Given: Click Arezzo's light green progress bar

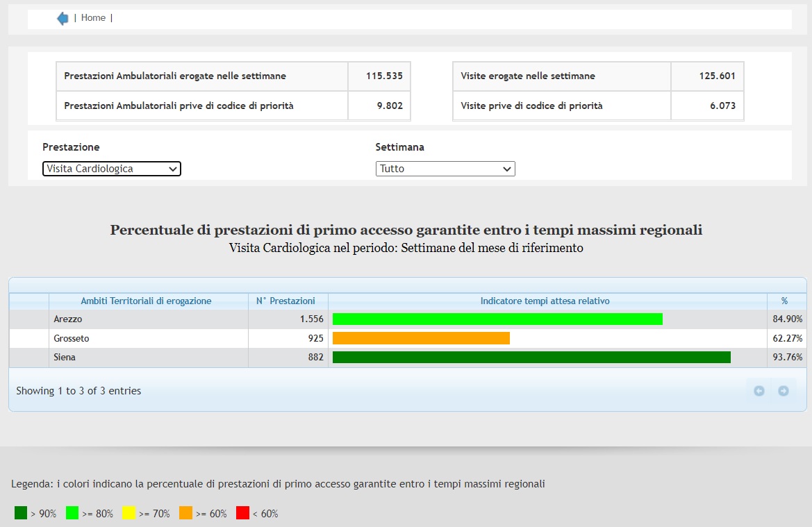Looking at the screenshot, I should [497, 319].
